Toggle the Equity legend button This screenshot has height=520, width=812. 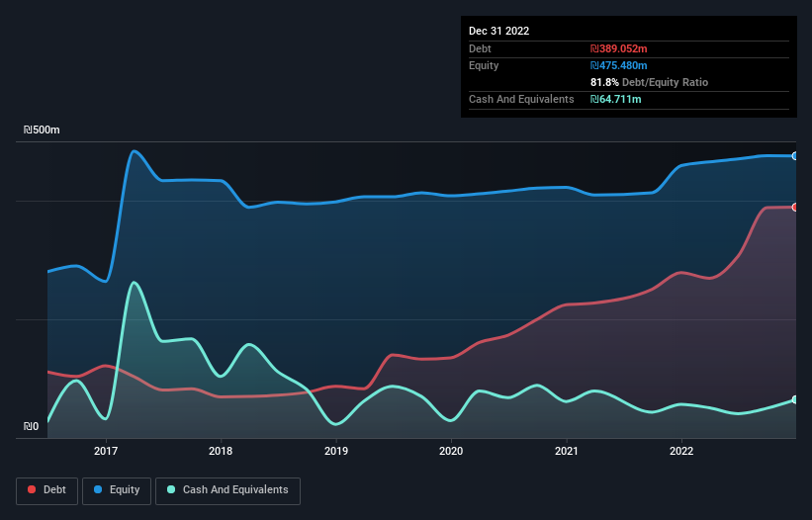[x=117, y=490]
